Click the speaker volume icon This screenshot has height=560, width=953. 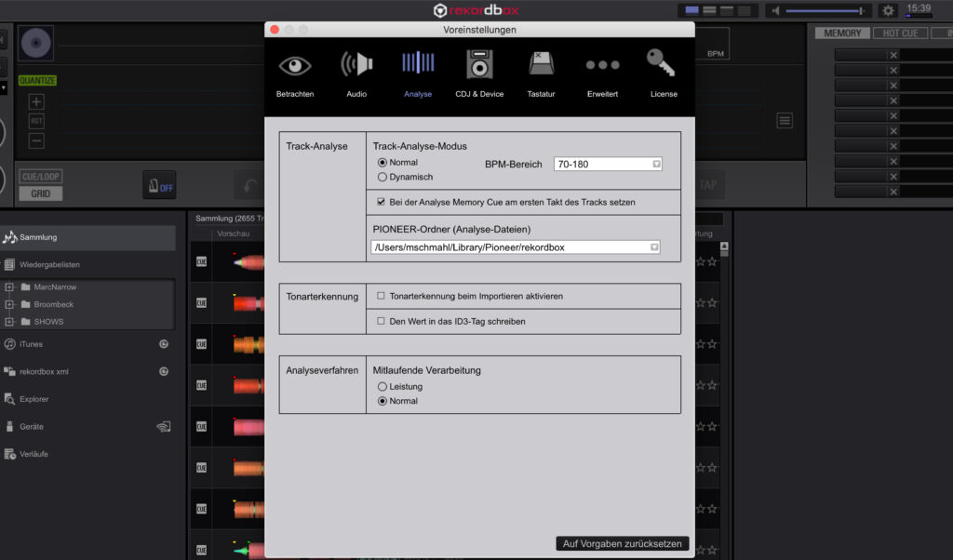[x=775, y=10]
